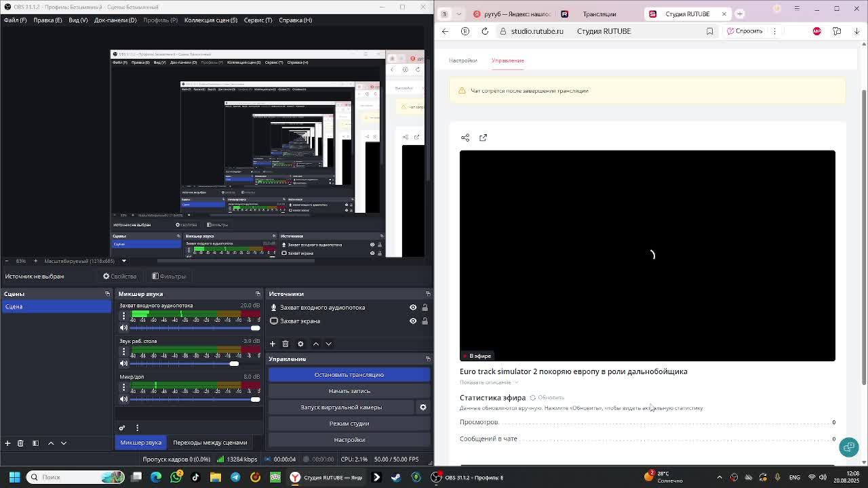Add a new scene with the plus icon
This screenshot has height=488, width=868.
coord(7,443)
